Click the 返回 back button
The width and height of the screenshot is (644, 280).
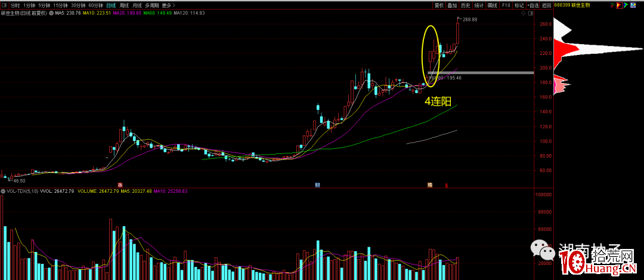546,5
